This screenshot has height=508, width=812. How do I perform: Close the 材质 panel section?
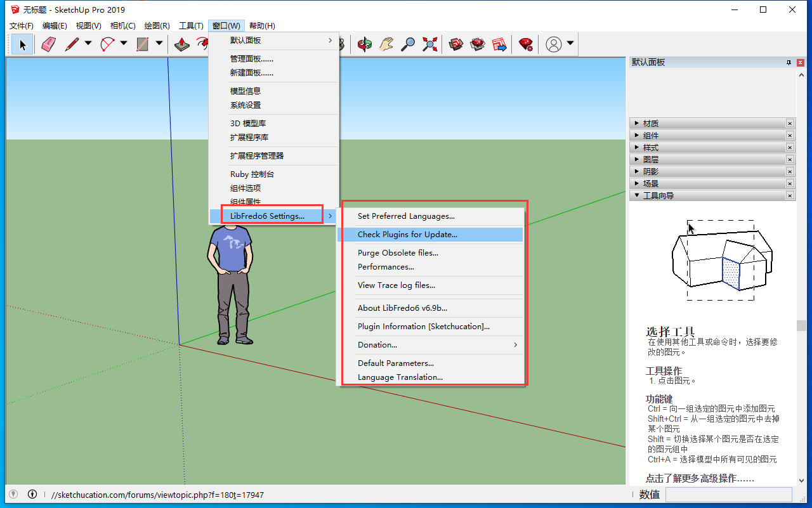pyautogui.click(x=790, y=124)
